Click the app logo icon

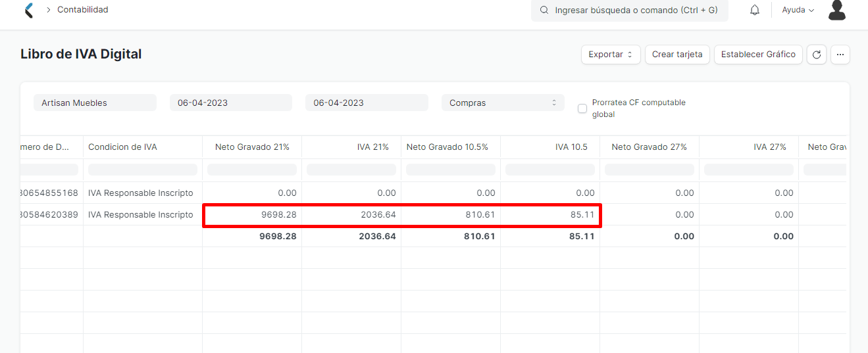28,10
